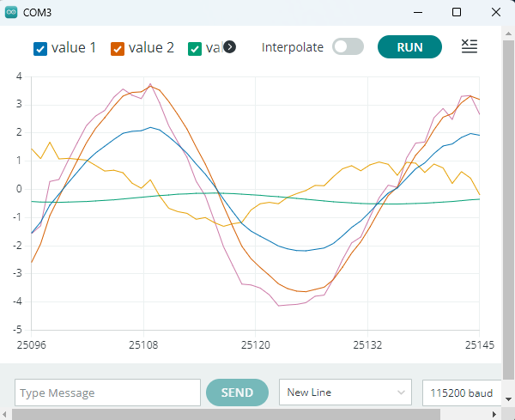Minimize the COM3 plotter window
Viewport: 515px width, 420px height.
tap(417, 12)
